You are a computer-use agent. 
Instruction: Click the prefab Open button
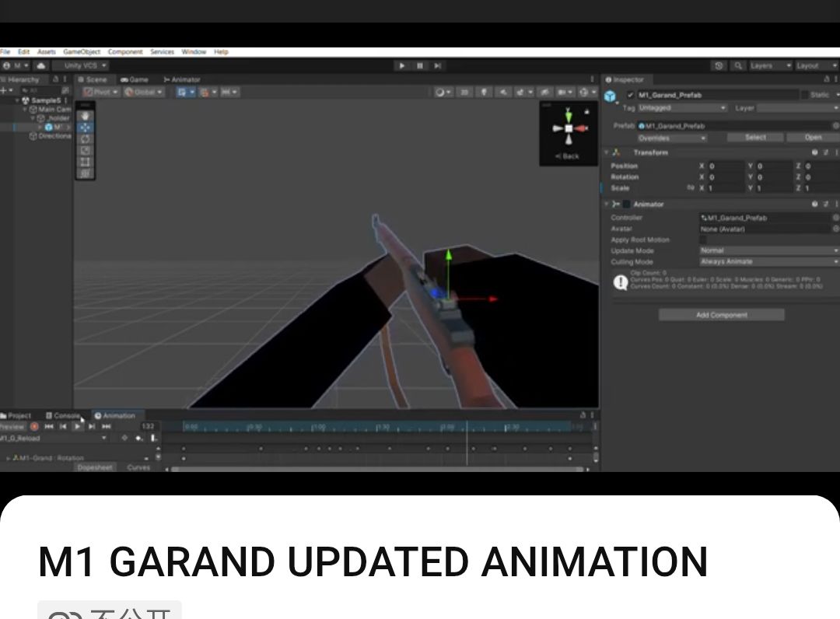[813, 138]
